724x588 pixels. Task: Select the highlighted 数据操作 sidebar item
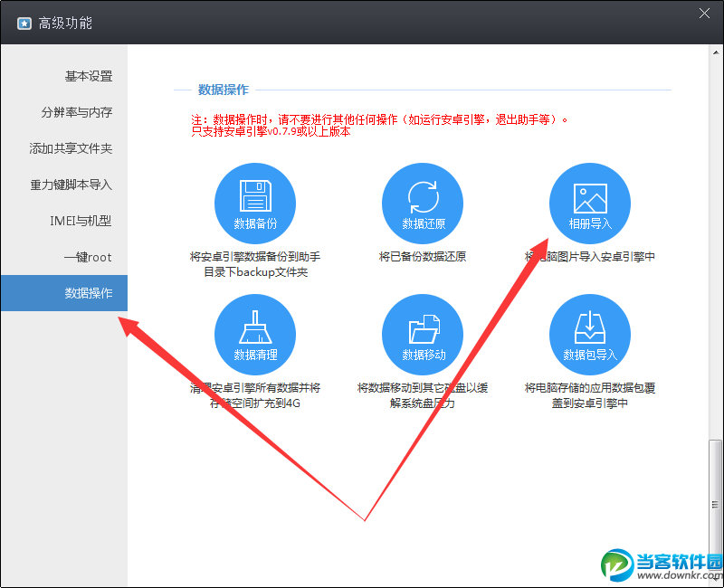tap(64, 293)
